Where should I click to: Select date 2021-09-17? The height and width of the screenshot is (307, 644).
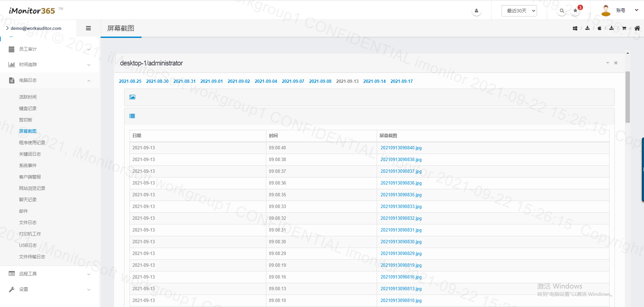(402, 81)
